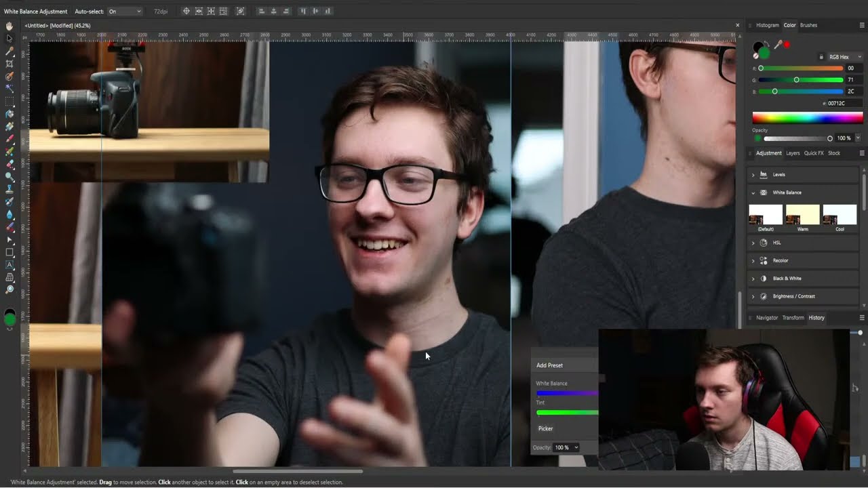The width and height of the screenshot is (868, 488).
Task: Select the View (hand) tool
Action: tap(9, 26)
